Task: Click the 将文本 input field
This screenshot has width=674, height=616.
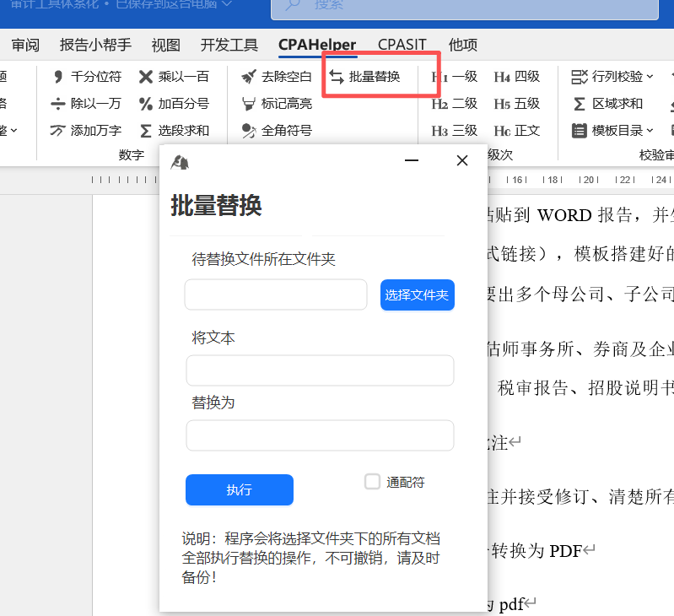Action: 320,370
